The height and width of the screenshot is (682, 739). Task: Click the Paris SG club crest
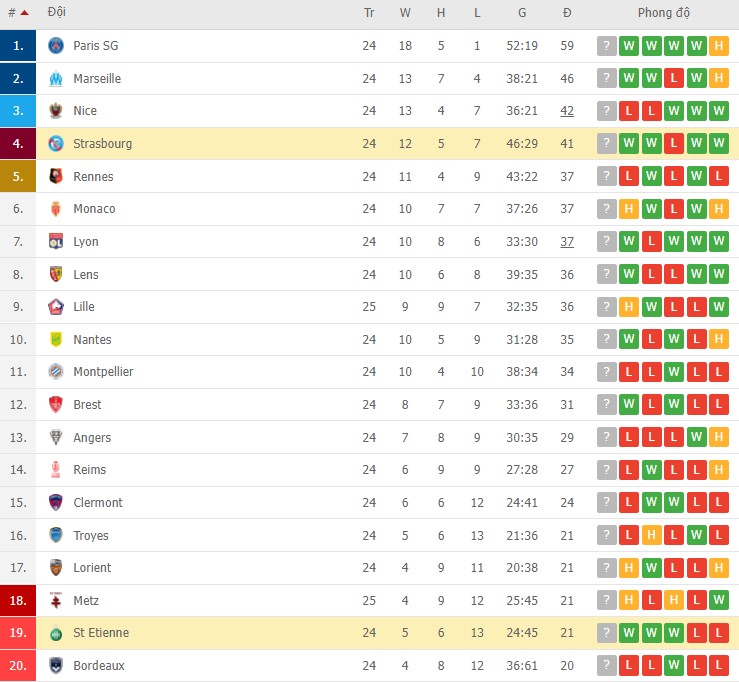tap(56, 46)
